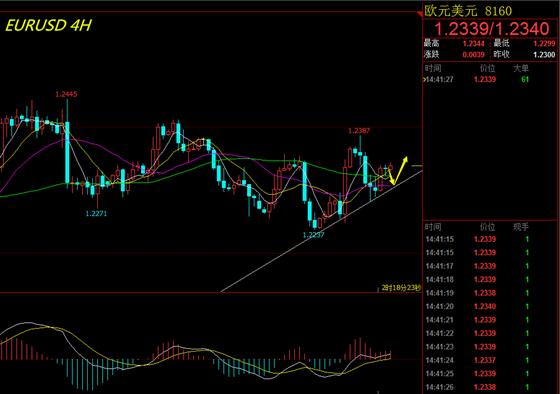This screenshot has width=560, height=394.
Task: Click the 最高 high value 1.2344
Action: tap(474, 44)
